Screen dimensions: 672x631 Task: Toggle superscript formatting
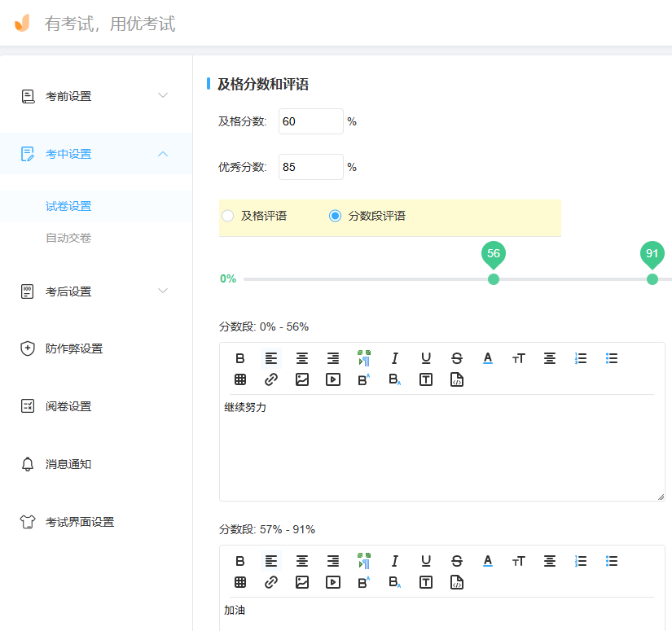[363, 379]
